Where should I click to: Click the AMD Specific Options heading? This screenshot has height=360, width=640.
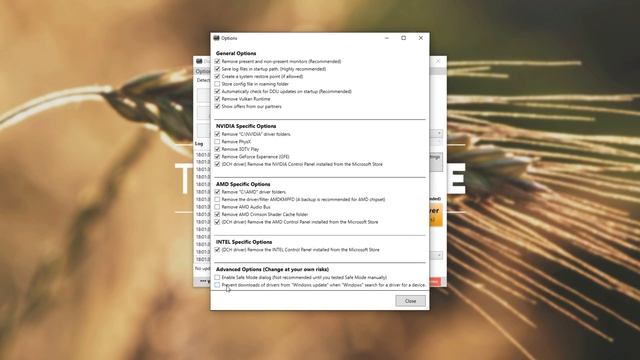pyautogui.click(x=243, y=184)
